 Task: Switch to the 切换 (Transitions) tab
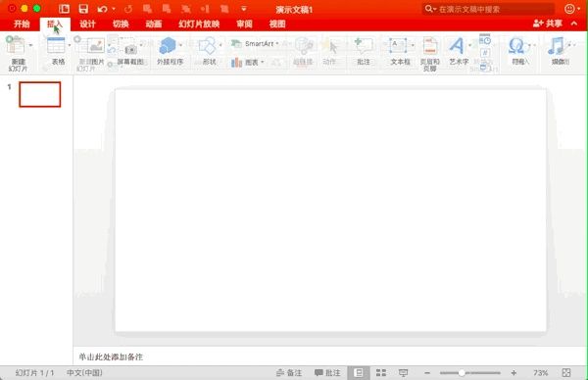pos(121,24)
